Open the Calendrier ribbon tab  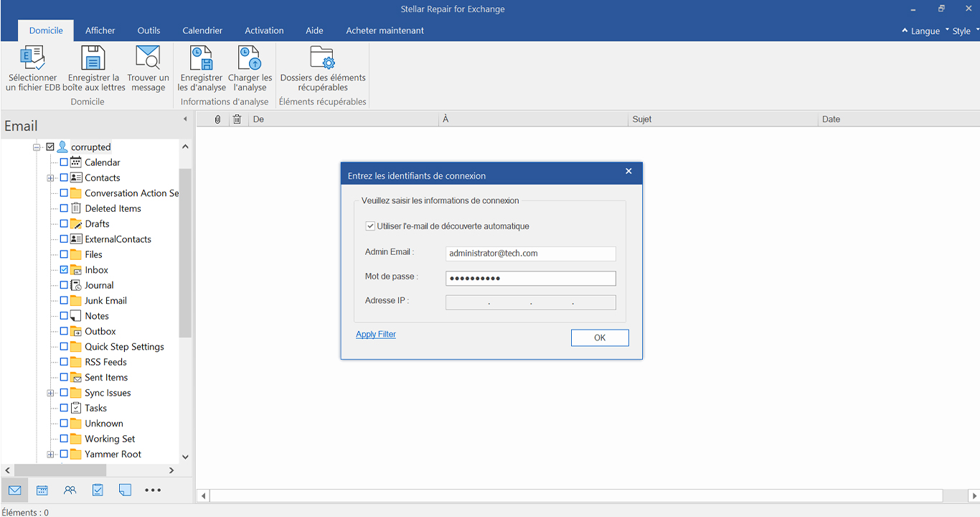[x=202, y=31]
